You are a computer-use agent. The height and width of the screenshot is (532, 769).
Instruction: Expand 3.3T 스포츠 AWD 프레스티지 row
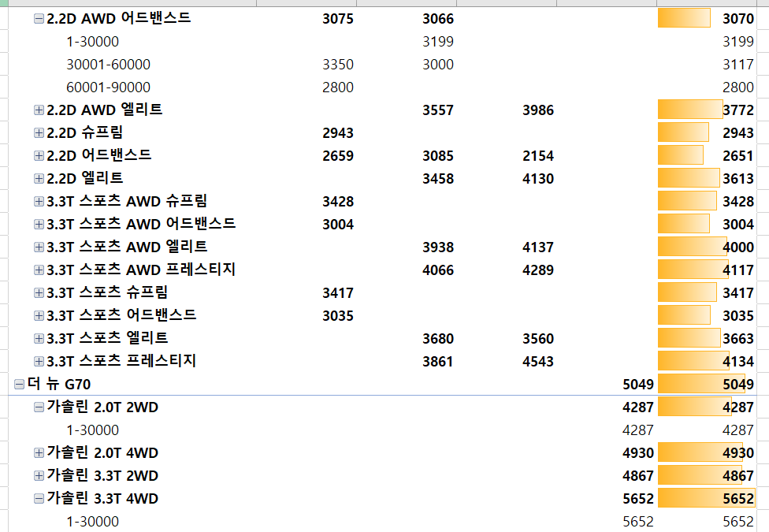click(x=39, y=270)
